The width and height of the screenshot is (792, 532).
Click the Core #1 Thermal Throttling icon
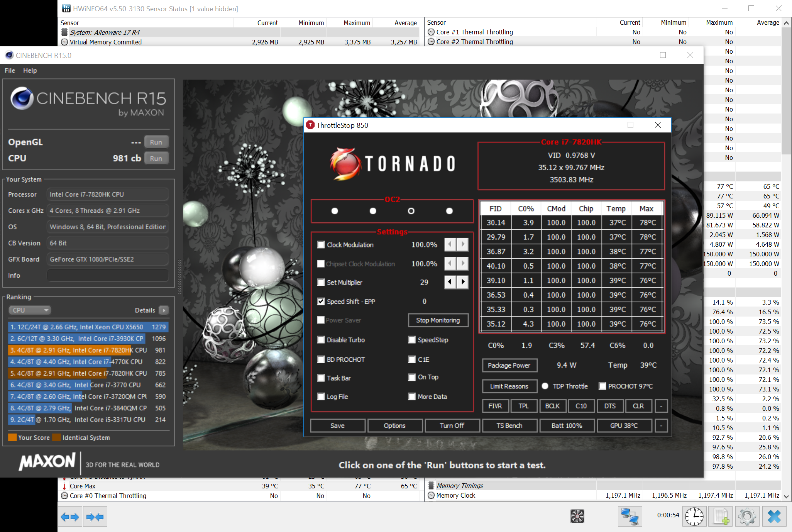click(x=431, y=32)
